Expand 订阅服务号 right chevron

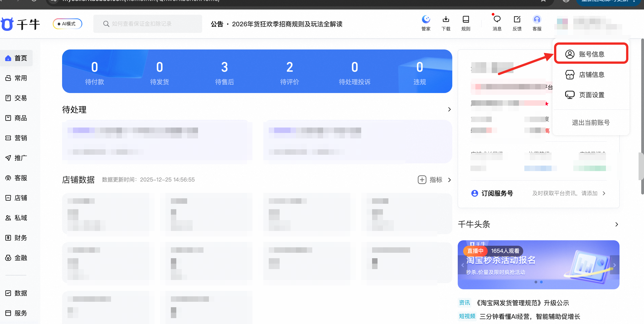pyautogui.click(x=604, y=193)
